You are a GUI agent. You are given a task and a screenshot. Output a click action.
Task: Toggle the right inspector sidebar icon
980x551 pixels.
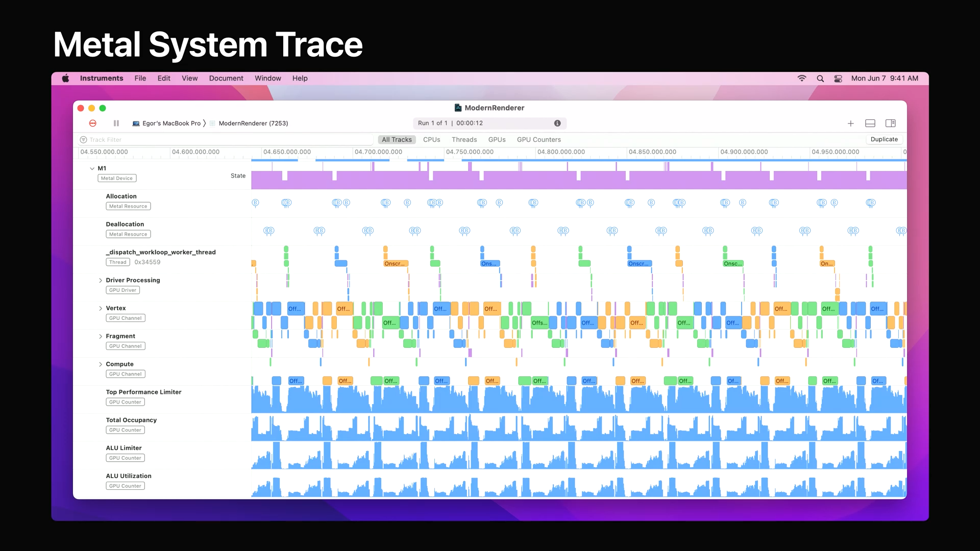coord(890,123)
